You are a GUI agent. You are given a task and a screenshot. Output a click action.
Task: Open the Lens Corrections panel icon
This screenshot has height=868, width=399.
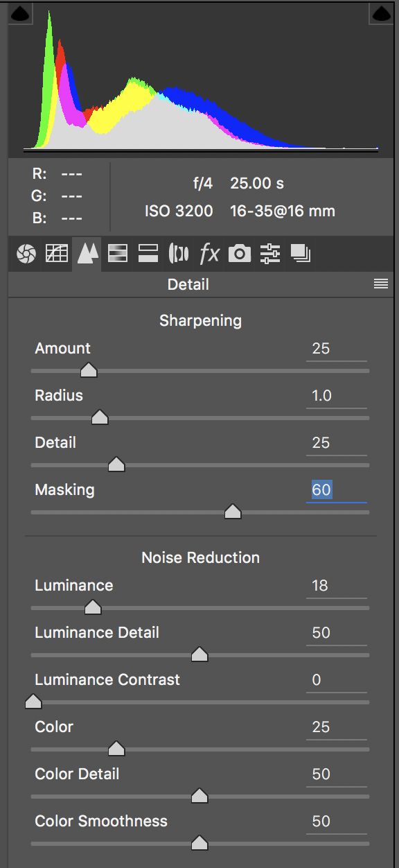pyautogui.click(x=179, y=254)
